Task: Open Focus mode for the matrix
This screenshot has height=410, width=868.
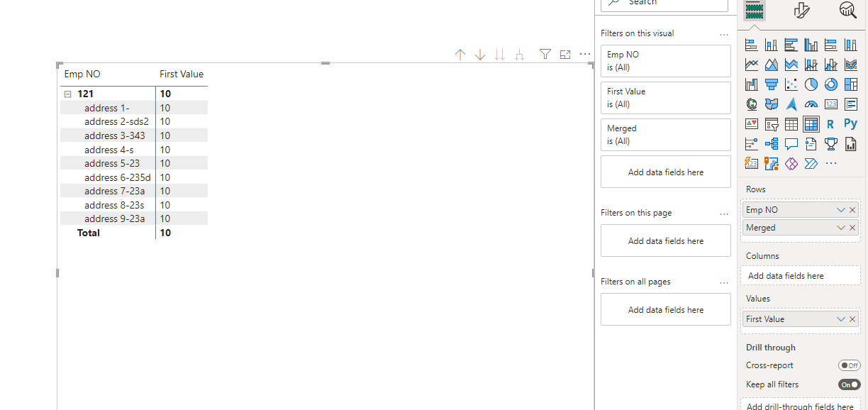Action: click(x=565, y=54)
